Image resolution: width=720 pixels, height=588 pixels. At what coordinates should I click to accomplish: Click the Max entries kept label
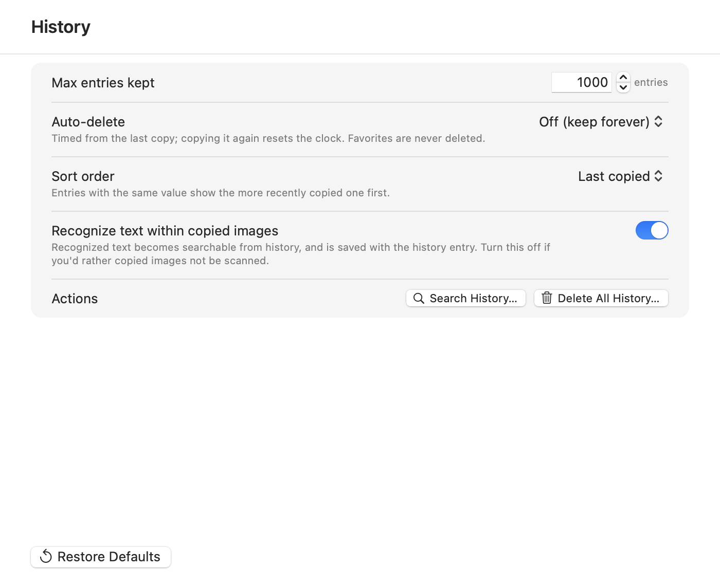(x=103, y=83)
